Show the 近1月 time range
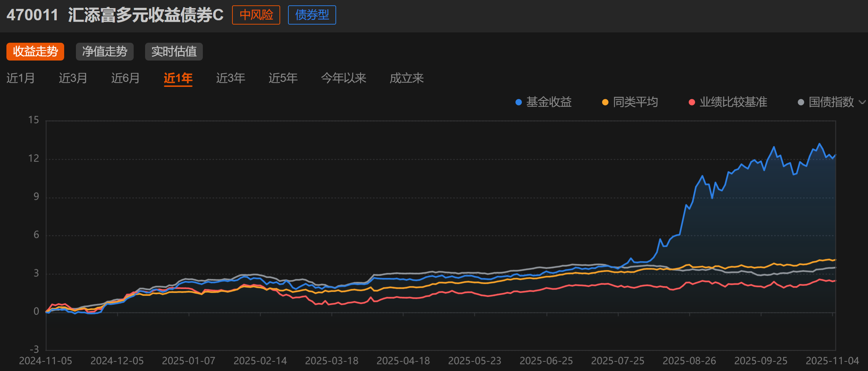The width and height of the screenshot is (868, 371). pos(21,78)
